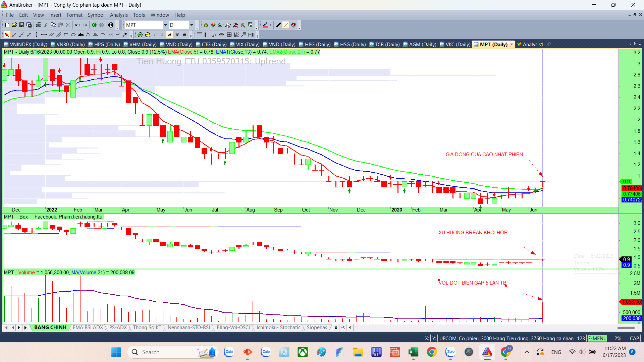The width and height of the screenshot is (644, 362).
Task: Open the Ichimoku- Stochatic sheet
Action: click(x=278, y=327)
